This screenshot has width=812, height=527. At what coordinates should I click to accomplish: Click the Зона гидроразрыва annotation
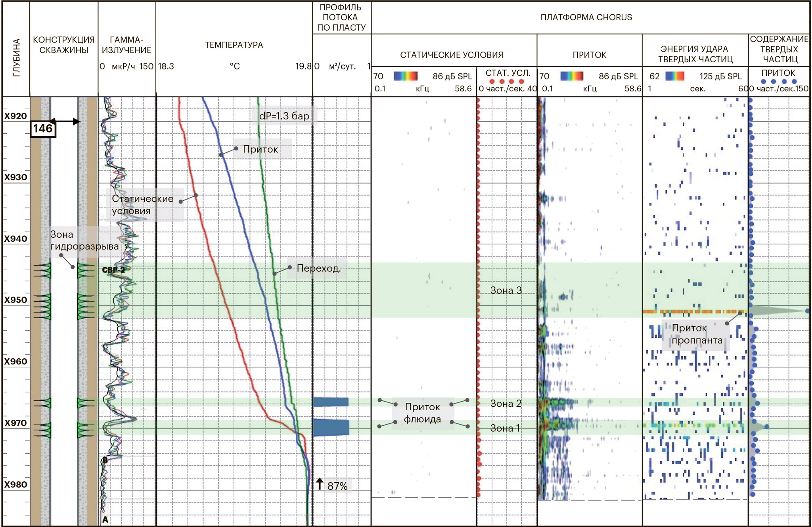(84, 240)
